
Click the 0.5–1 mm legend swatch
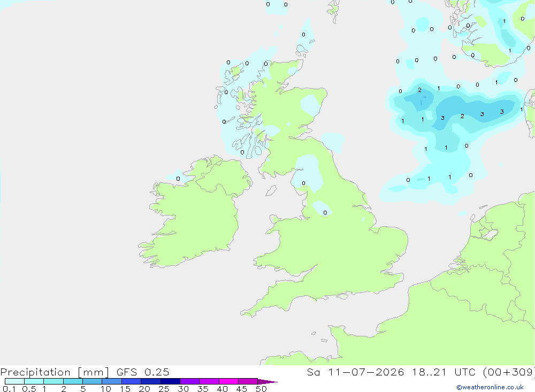[34, 381]
